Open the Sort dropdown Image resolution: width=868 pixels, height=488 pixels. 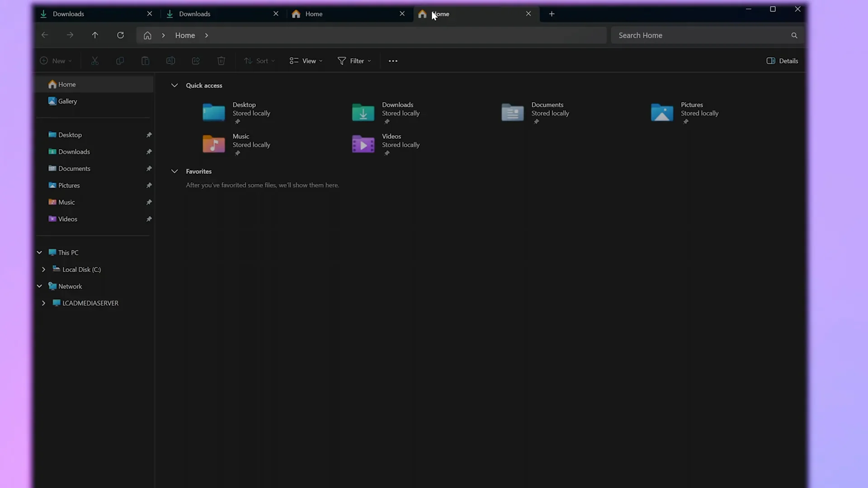click(x=259, y=61)
